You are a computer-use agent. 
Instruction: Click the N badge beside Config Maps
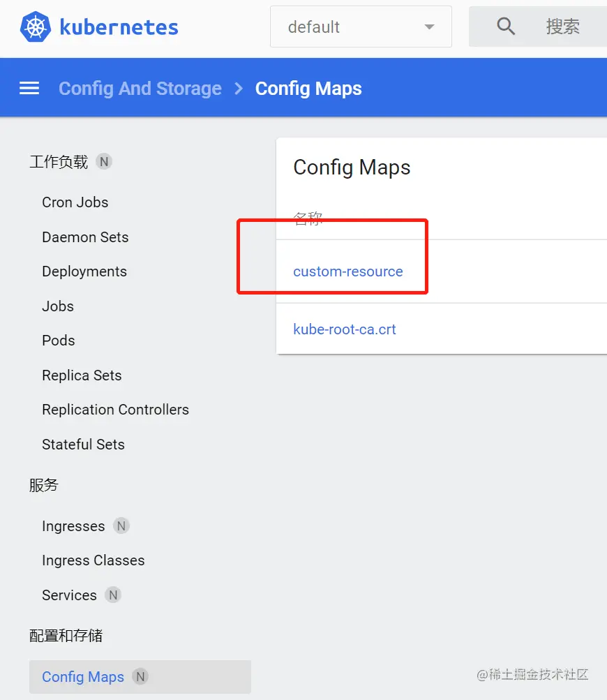[x=140, y=677]
